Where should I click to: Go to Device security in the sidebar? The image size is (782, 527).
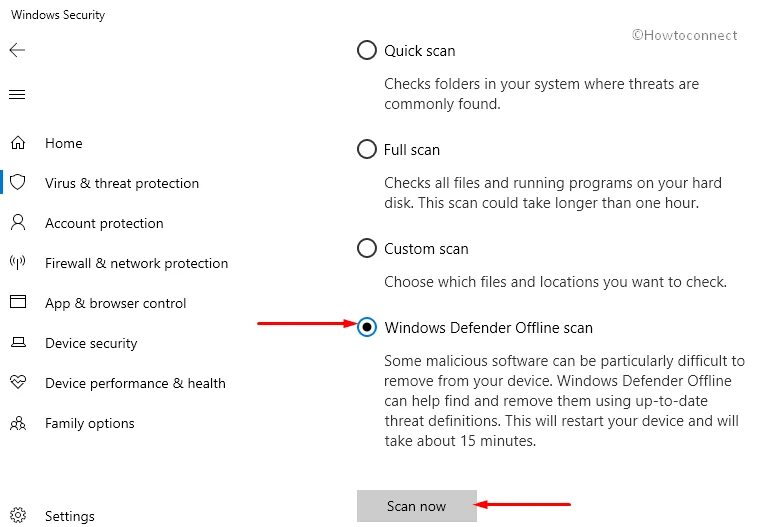[x=91, y=343]
